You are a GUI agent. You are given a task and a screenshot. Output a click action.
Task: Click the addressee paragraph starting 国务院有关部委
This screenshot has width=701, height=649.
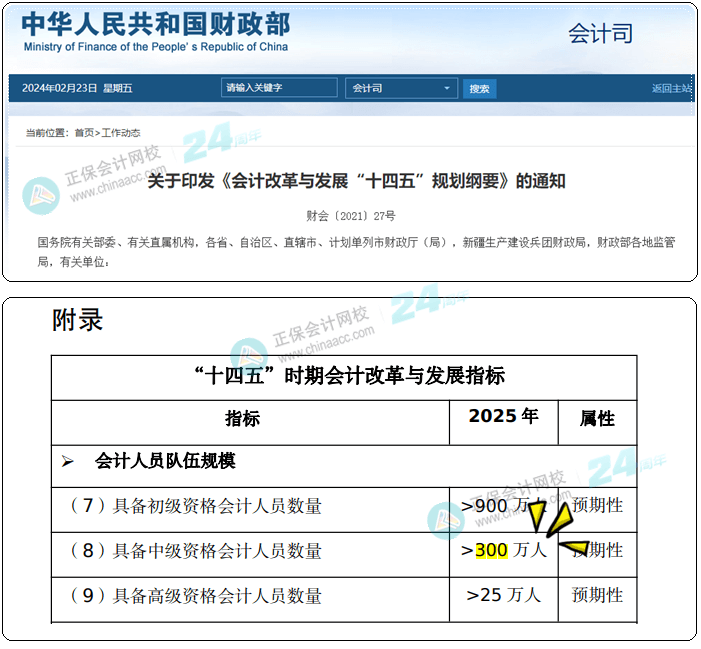[356, 252]
